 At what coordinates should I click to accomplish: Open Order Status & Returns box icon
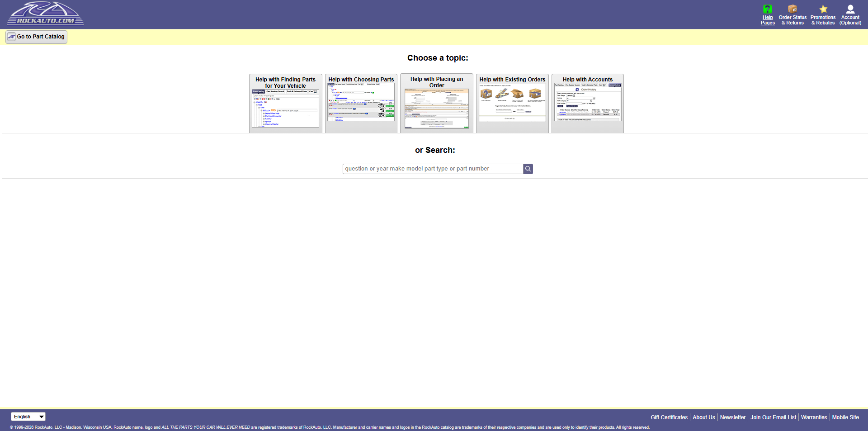(792, 9)
